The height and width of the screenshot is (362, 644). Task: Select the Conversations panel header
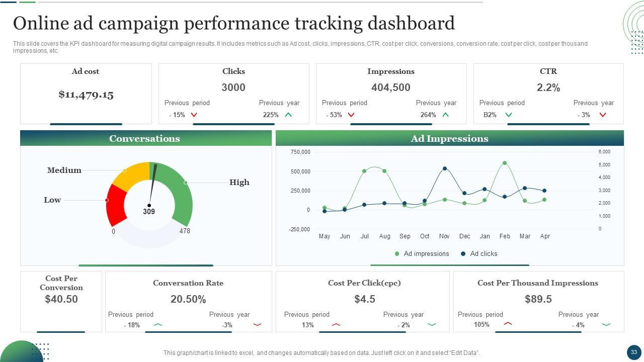coord(145,139)
